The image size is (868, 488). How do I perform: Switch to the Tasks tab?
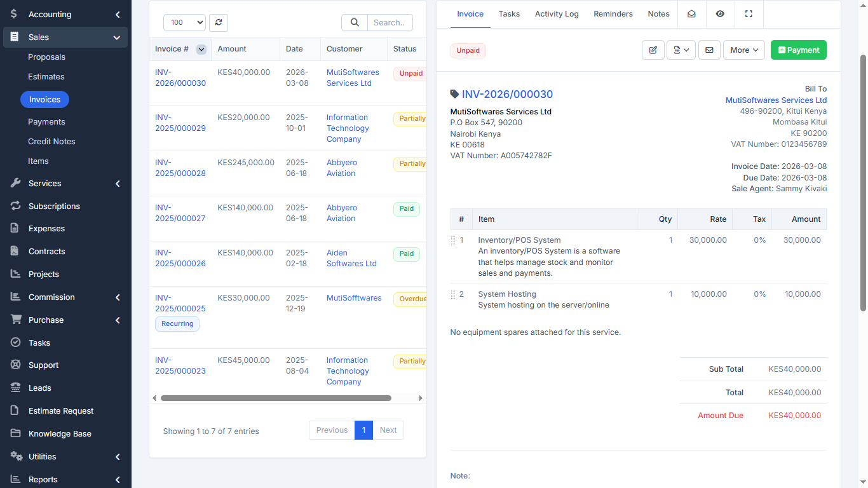coord(509,13)
